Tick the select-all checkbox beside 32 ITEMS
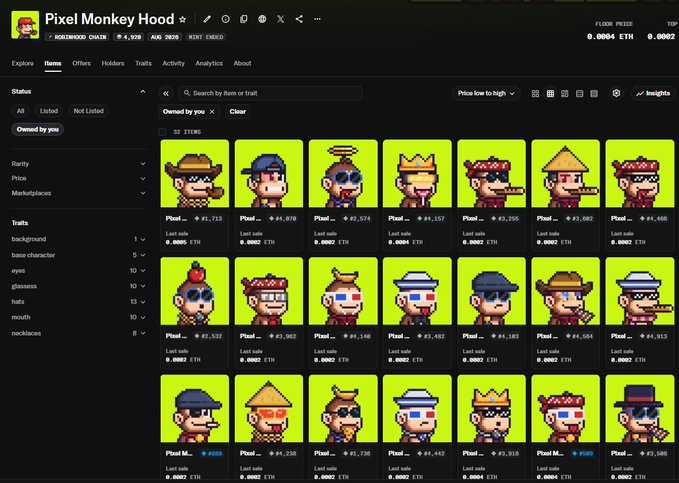The height and width of the screenshot is (483, 679). point(162,132)
